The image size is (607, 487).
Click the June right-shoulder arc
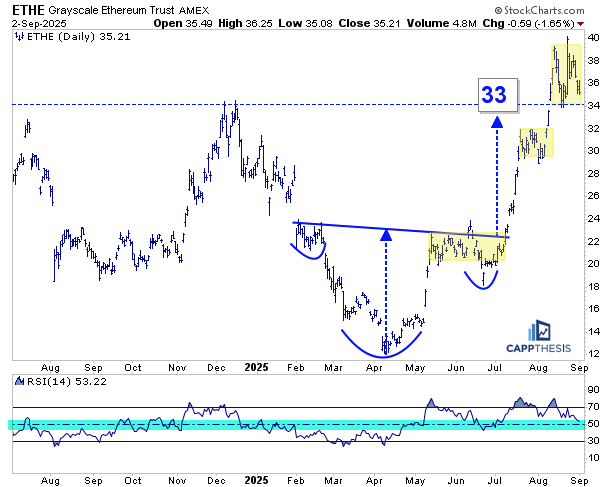(x=483, y=279)
